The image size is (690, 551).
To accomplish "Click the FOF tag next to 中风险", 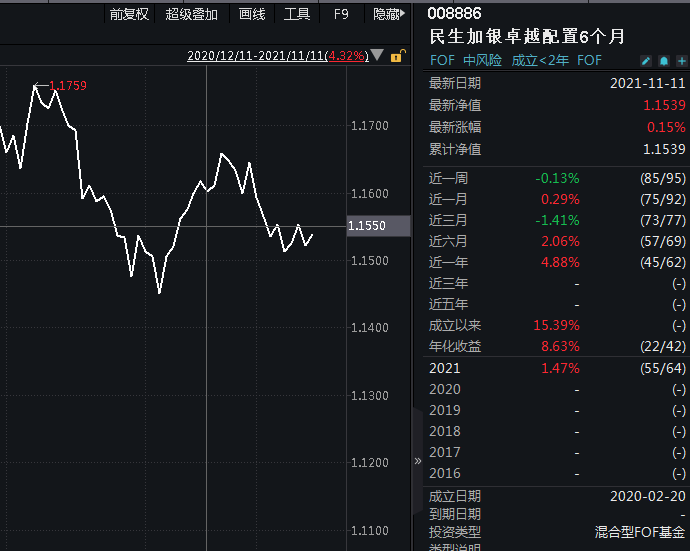I will (441, 60).
